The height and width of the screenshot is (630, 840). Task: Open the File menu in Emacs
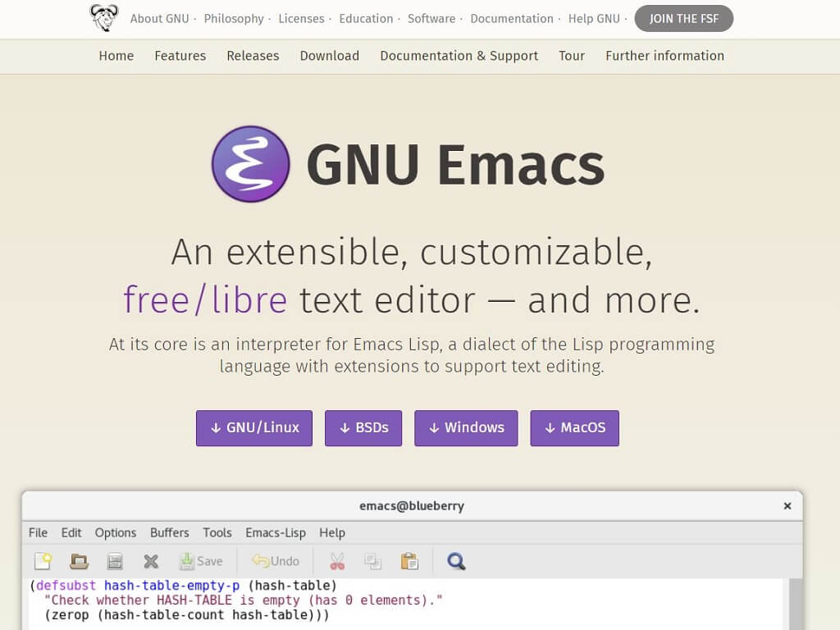tap(38, 532)
